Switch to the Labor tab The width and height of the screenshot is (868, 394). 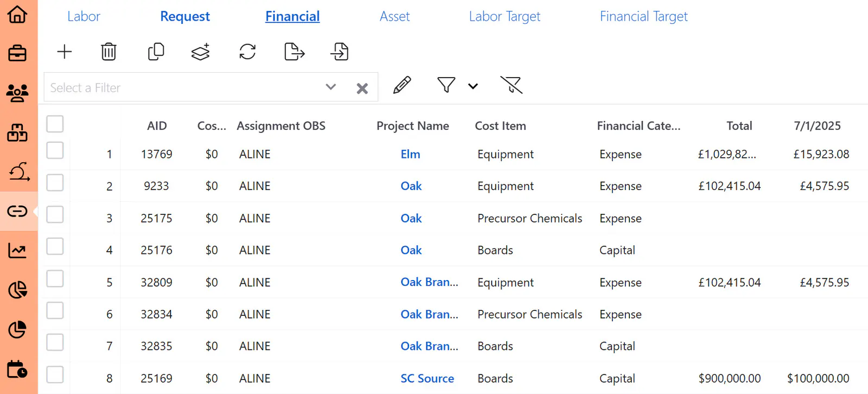[x=84, y=16]
